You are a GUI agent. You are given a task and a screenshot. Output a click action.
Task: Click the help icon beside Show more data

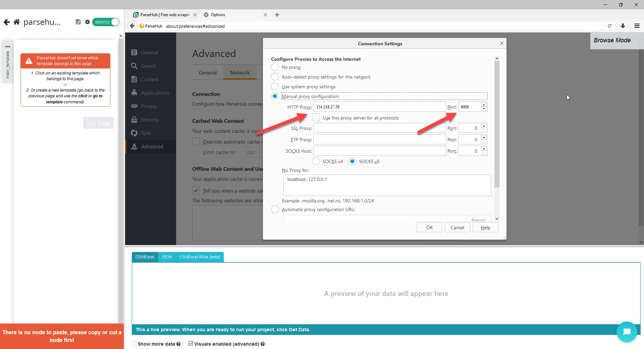pyautogui.click(x=178, y=344)
